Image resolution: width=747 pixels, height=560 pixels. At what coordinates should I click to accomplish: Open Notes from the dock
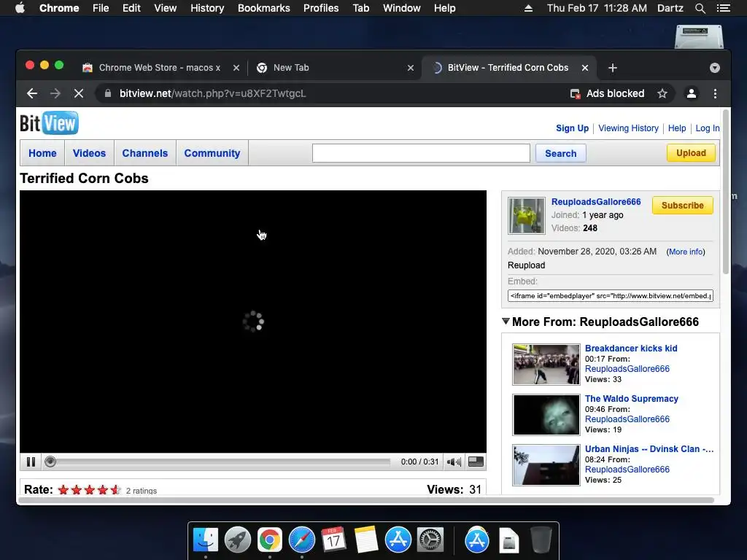pyautogui.click(x=366, y=540)
